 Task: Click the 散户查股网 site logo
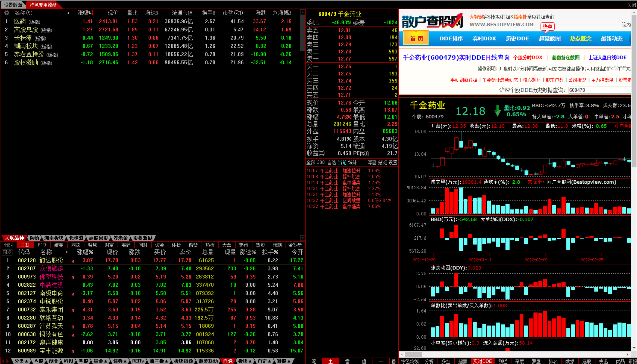tap(432, 21)
